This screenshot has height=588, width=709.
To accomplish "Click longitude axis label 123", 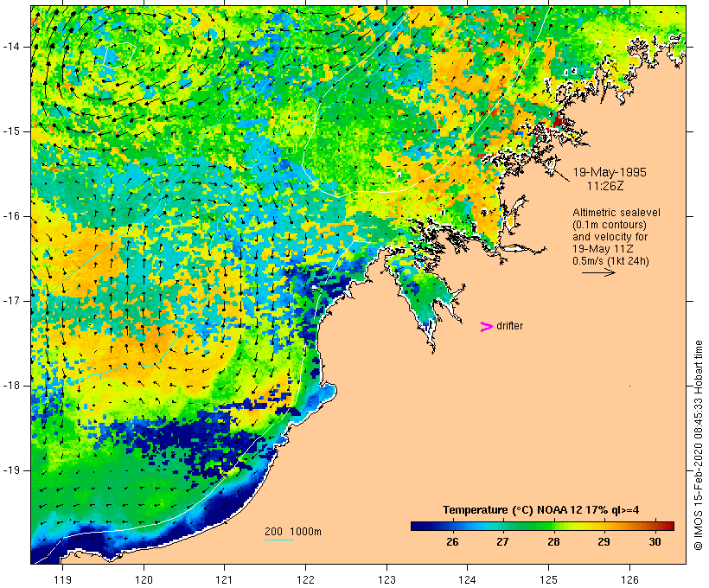I will [386, 579].
